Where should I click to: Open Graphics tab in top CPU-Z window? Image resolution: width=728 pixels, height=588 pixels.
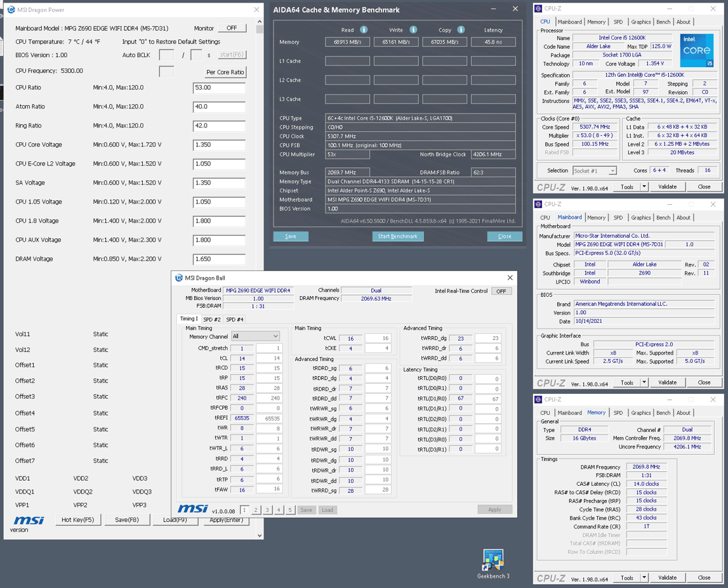pos(640,22)
